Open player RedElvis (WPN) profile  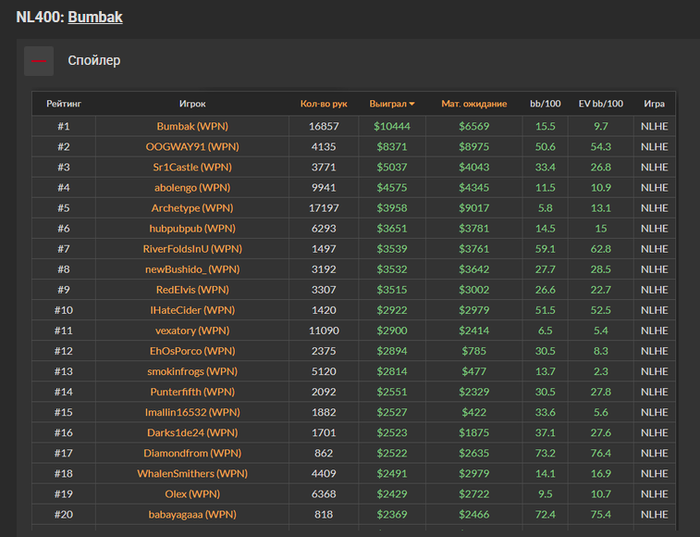(192, 290)
